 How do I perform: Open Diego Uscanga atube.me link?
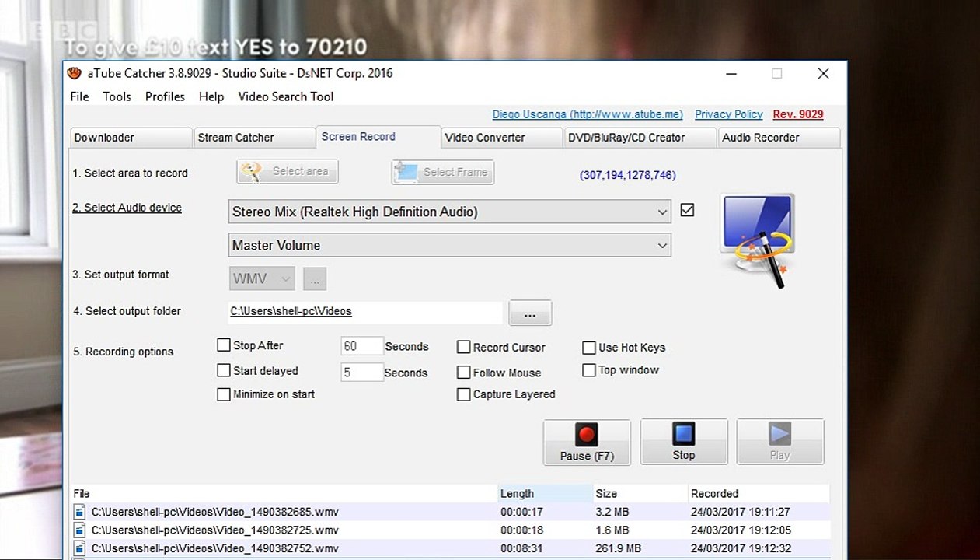click(588, 114)
